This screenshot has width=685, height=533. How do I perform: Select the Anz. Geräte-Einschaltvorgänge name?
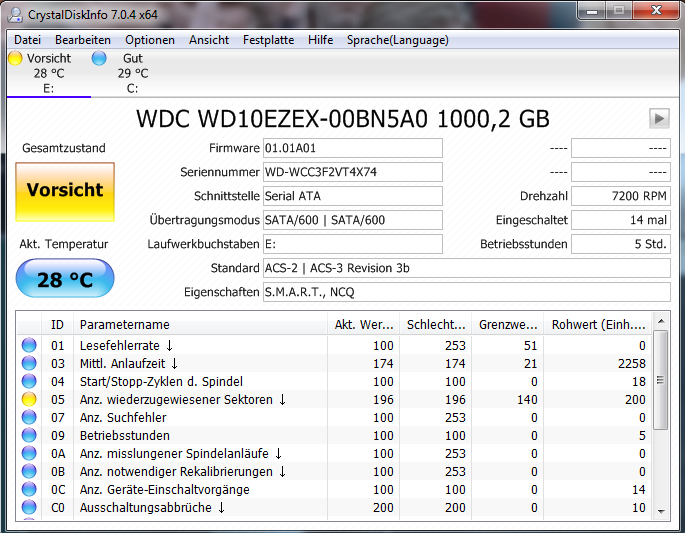(x=165, y=489)
